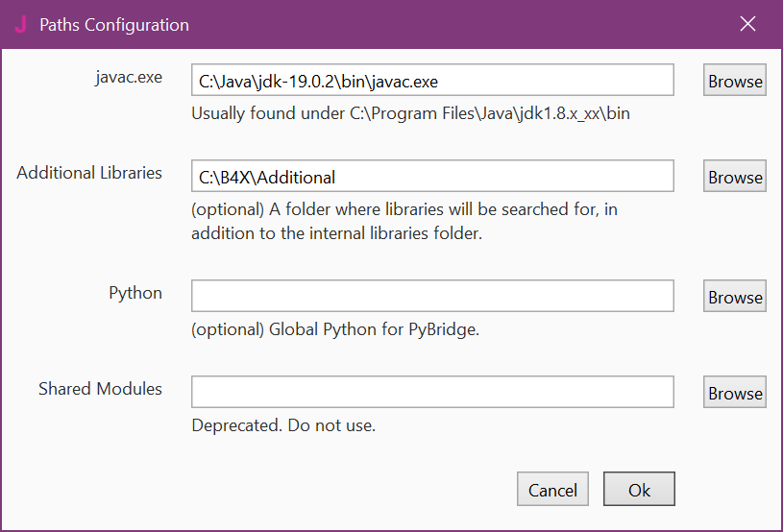Click the empty Python path field

click(432, 297)
